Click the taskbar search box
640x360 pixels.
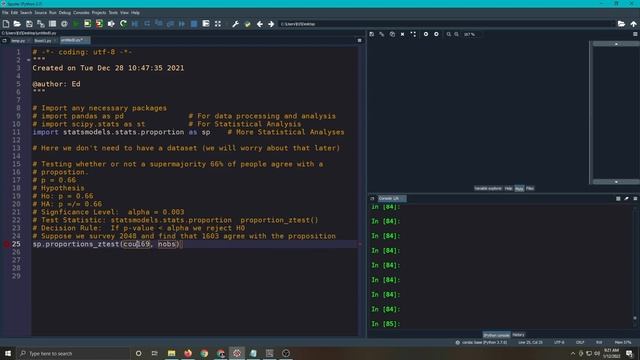tap(73, 353)
